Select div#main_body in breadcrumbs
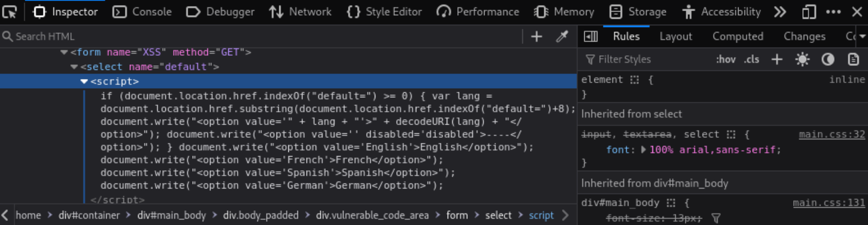Screen dimensions: 868x225 click(171, 215)
